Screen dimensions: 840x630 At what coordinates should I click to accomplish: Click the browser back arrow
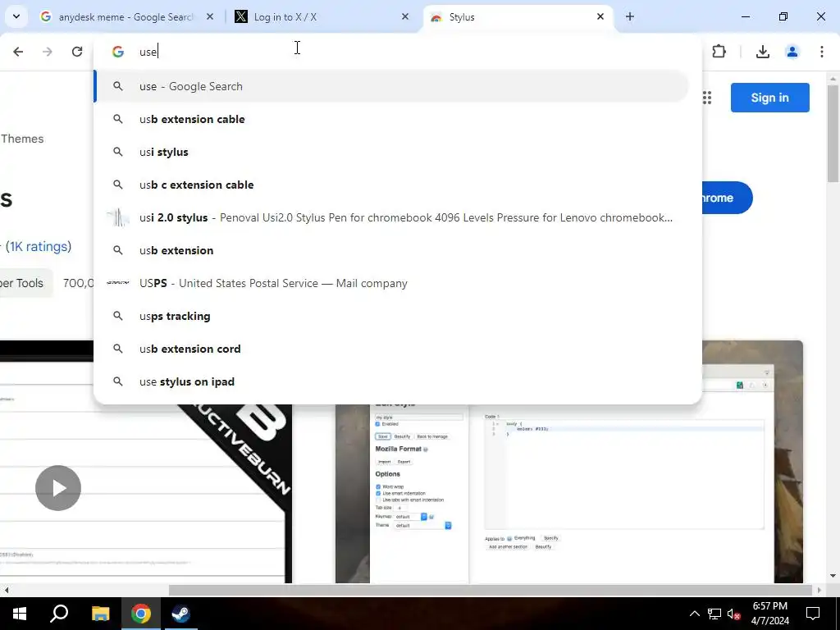tap(18, 52)
